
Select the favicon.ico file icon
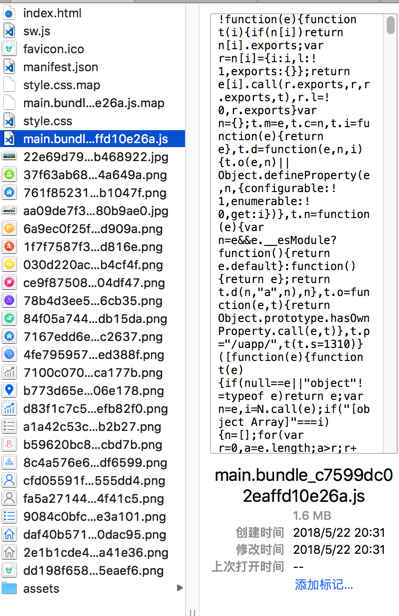tap(9, 49)
